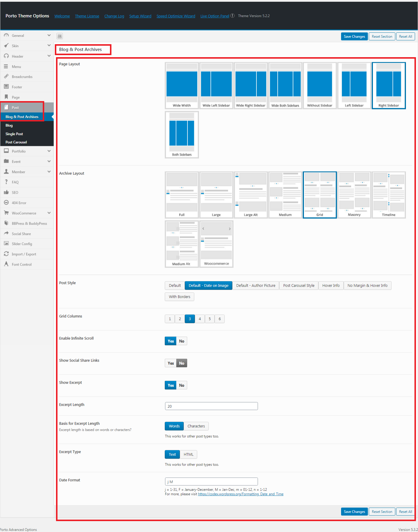Click the Post document icon
The height and width of the screenshot is (532, 418).
(6, 107)
